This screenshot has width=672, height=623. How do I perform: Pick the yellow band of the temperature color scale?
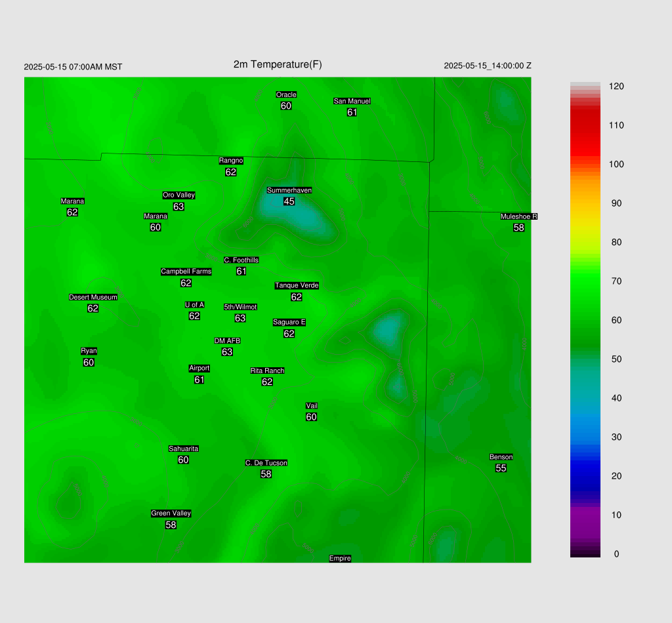(x=585, y=223)
